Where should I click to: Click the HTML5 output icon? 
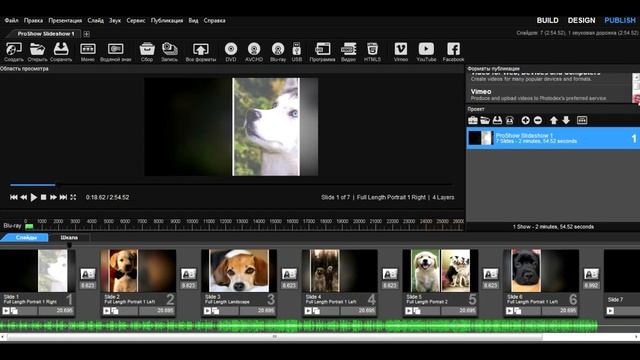click(372, 49)
